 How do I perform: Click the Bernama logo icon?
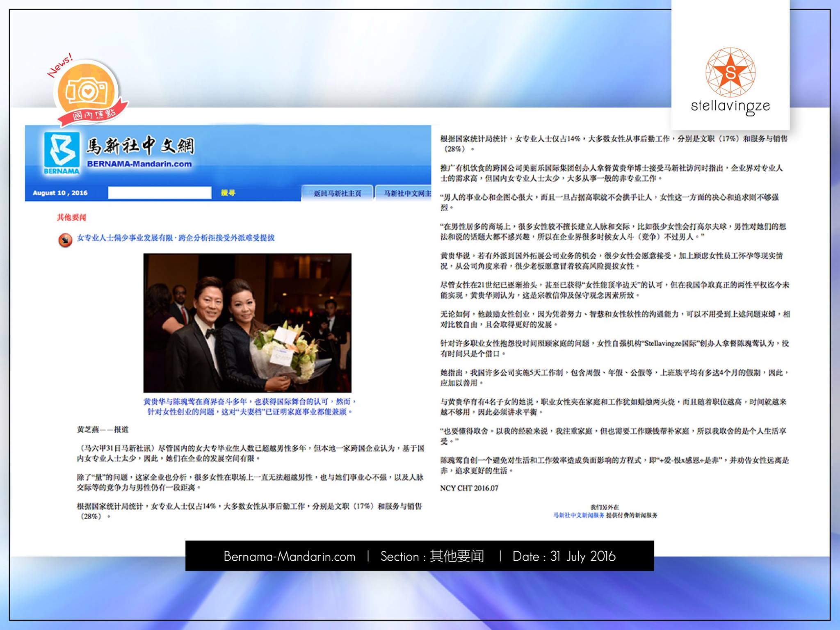62,153
